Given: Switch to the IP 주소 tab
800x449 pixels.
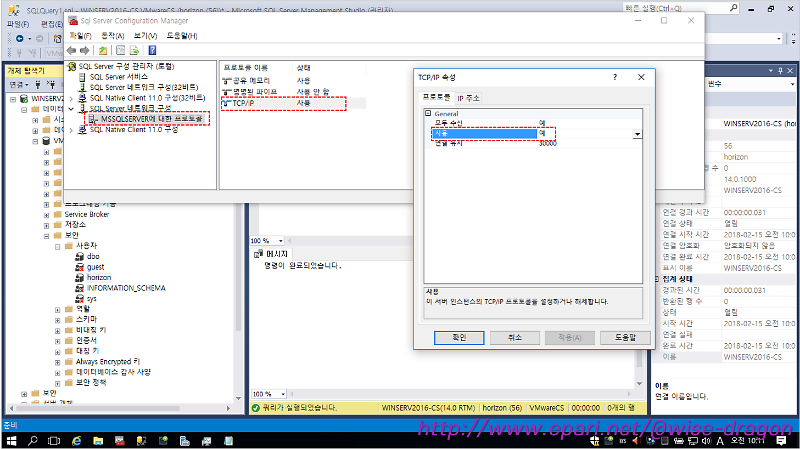Looking at the screenshot, I should pyautogui.click(x=468, y=98).
